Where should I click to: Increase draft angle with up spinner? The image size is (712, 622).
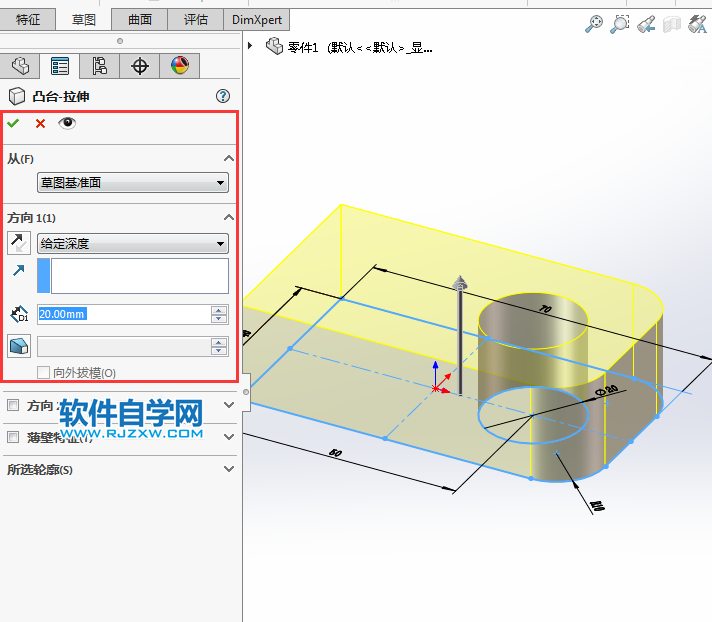click(219, 342)
